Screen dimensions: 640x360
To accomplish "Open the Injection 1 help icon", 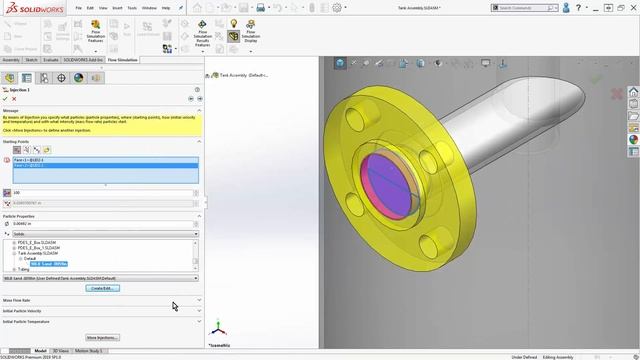I will tap(197, 89).
